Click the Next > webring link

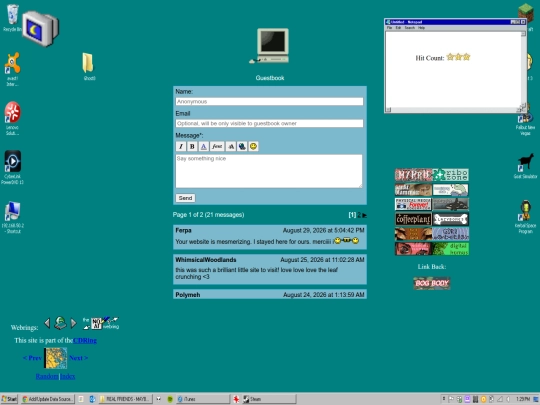pos(78,358)
